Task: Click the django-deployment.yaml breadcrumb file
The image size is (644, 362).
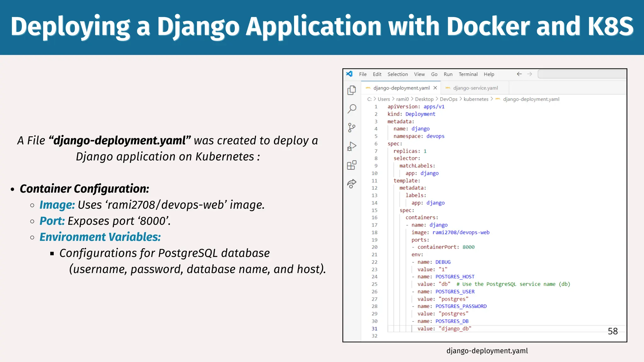Action: 531,99
